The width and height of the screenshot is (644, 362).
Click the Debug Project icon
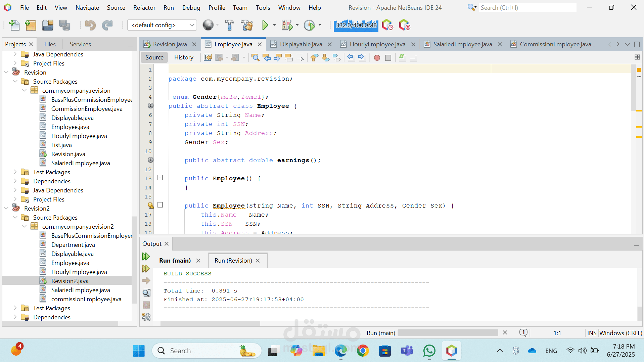point(287,25)
